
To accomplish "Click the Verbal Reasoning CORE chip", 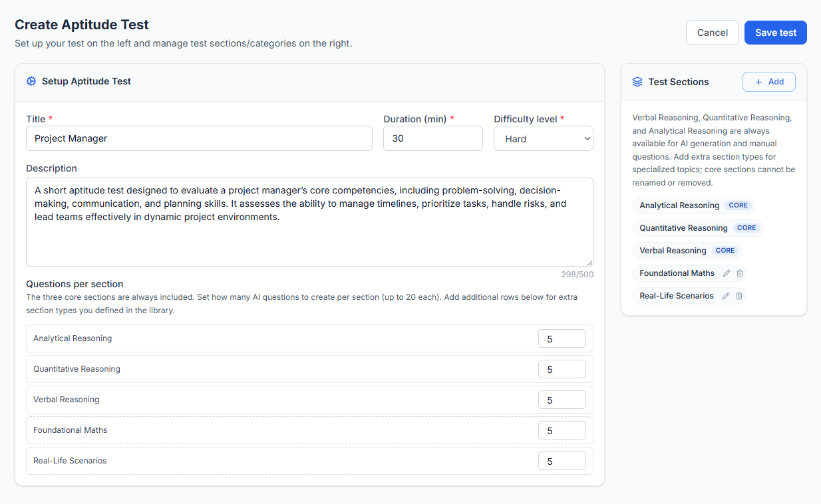I will 687,251.
